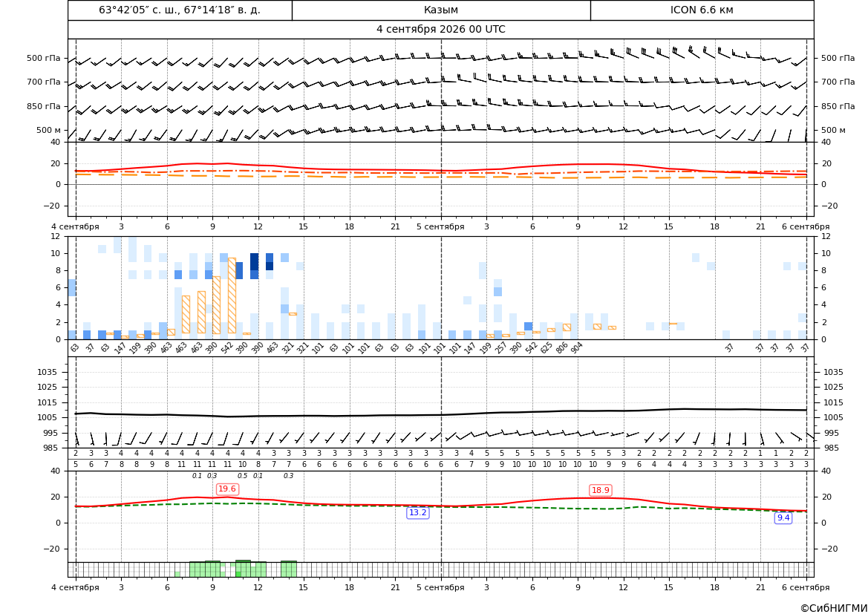Image resolution: width=868 pixels, height=614 pixels.
Task: Click the right 850 гПа level label
Action: click(x=838, y=105)
